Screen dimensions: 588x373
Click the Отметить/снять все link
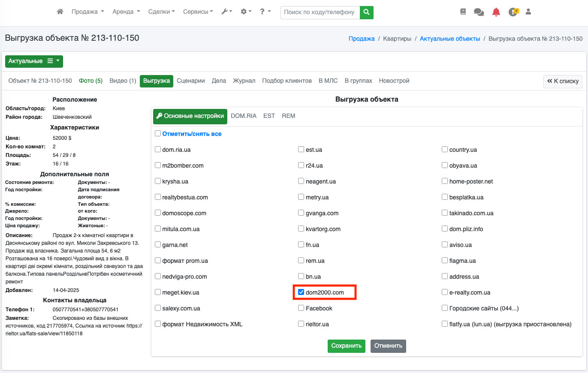[192, 134]
